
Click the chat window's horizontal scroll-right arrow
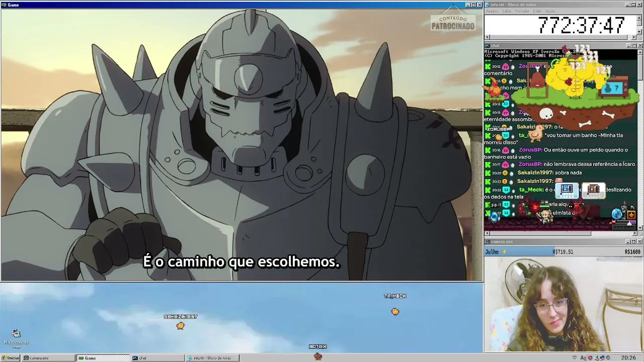[634, 233]
